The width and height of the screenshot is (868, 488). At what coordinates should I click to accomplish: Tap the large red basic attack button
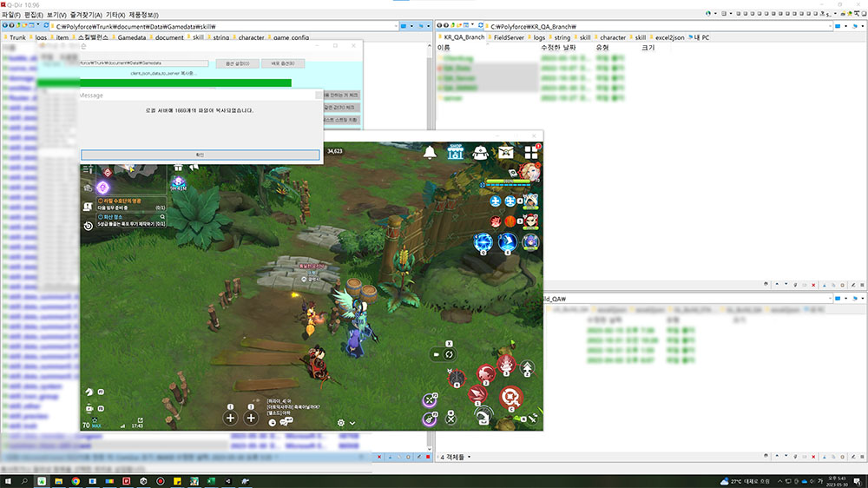pyautogui.click(x=510, y=397)
